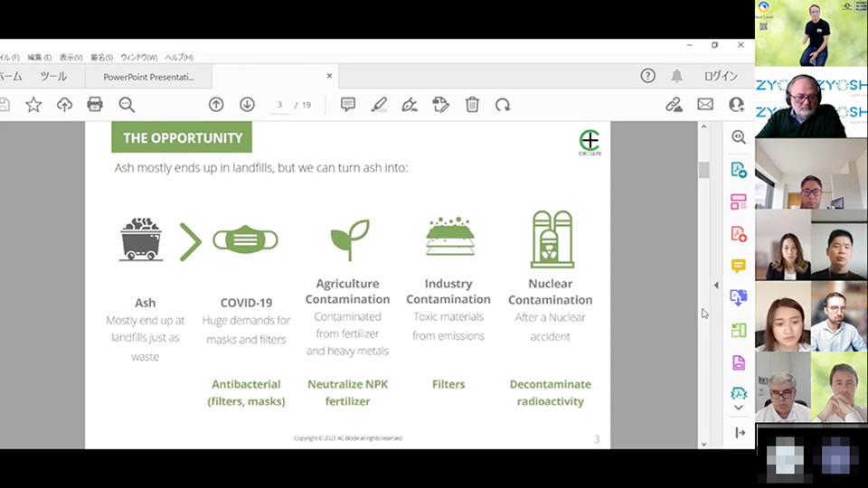Expand tools panel with bottom arrow button
This screenshot has height=488, width=868.
(740, 433)
